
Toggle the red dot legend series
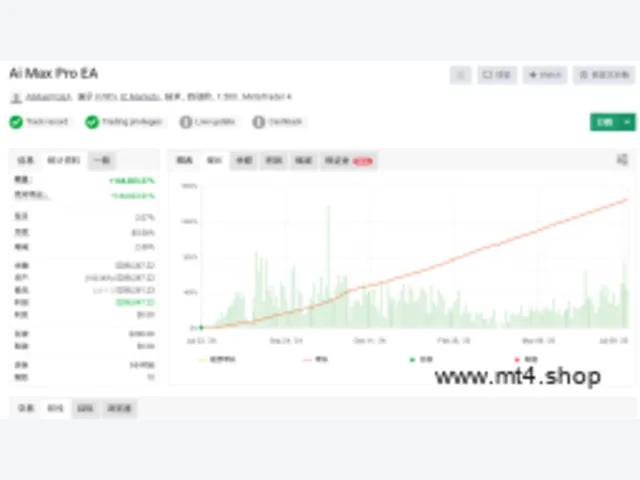pyautogui.click(x=526, y=360)
